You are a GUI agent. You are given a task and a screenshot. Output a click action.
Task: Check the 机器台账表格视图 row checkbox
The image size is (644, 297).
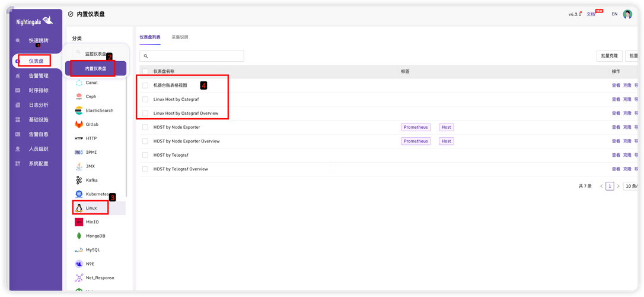pos(145,86)
